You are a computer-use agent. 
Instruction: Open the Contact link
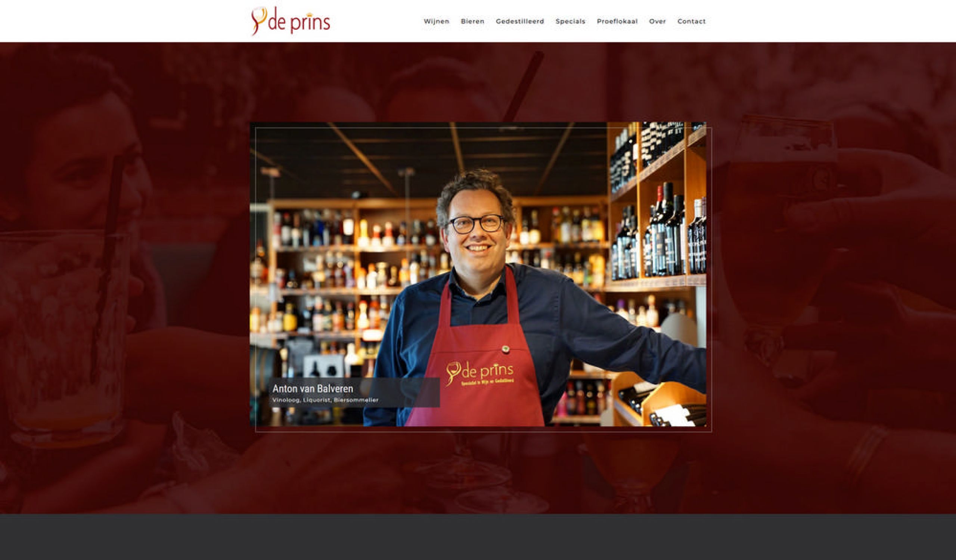point(691,21)
